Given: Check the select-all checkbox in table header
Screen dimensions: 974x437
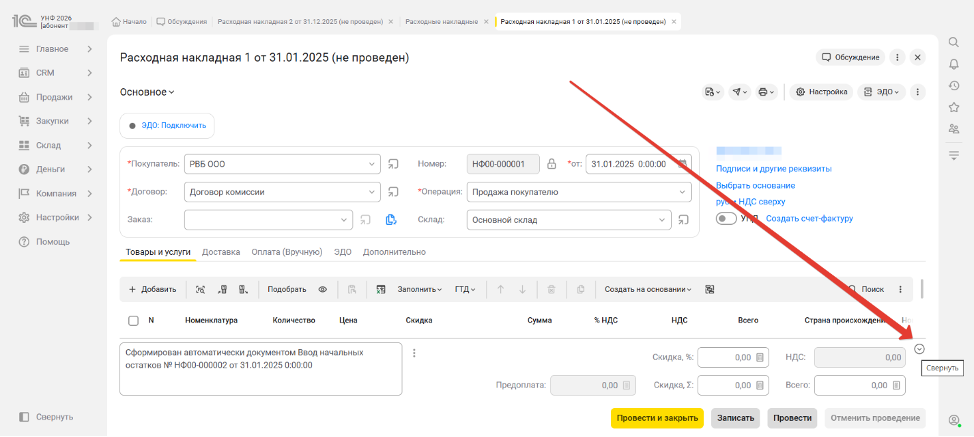Looking at the screenshot, I should point(133,321).
